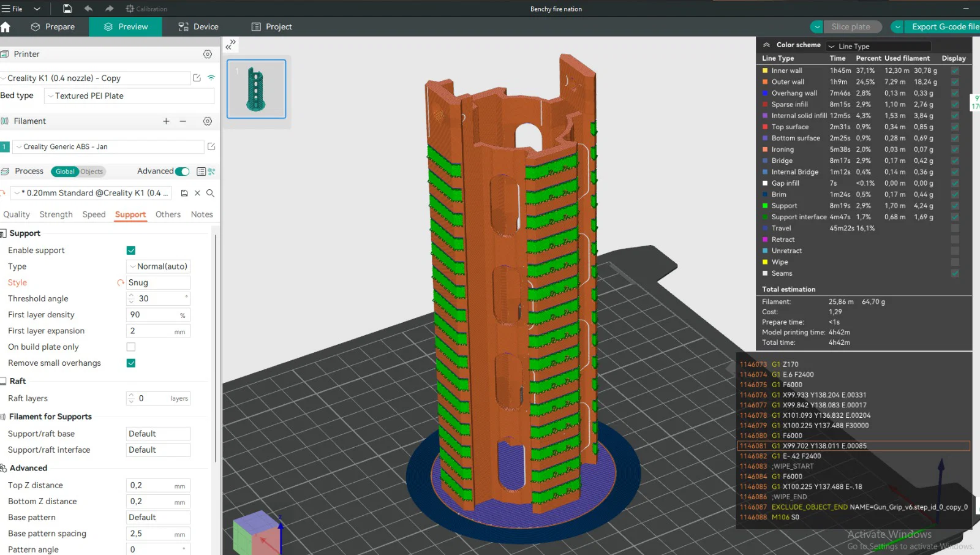Click the Export G-code file button
The height and width of the screenshot is (555, 980).
944,27
